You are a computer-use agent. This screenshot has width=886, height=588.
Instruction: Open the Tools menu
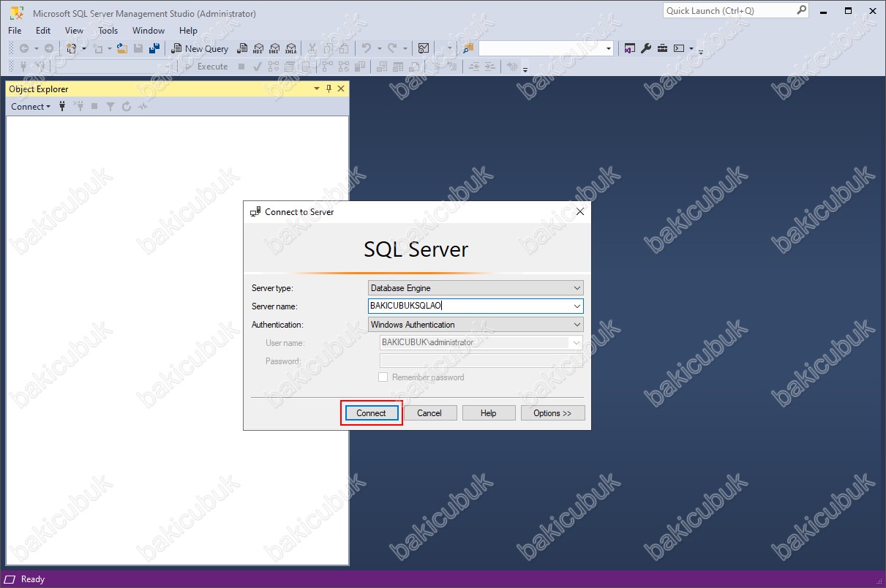108,31
